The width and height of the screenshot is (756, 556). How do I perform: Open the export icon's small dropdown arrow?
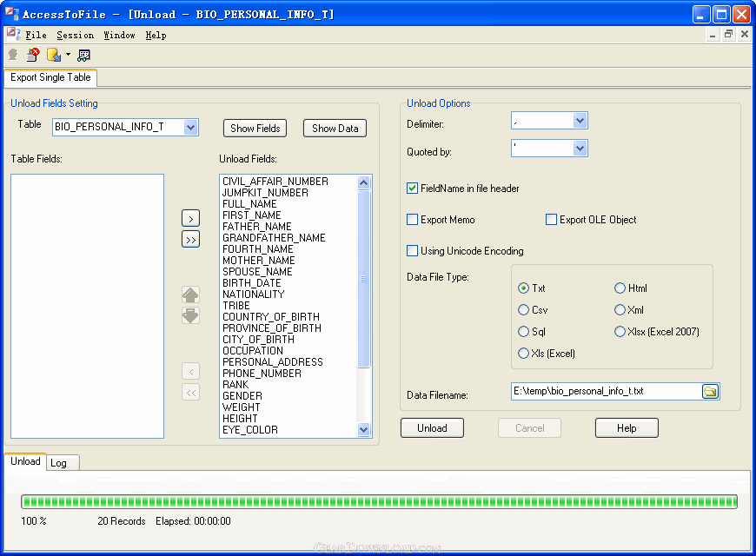pyautogui.click(x=68, y=55)
